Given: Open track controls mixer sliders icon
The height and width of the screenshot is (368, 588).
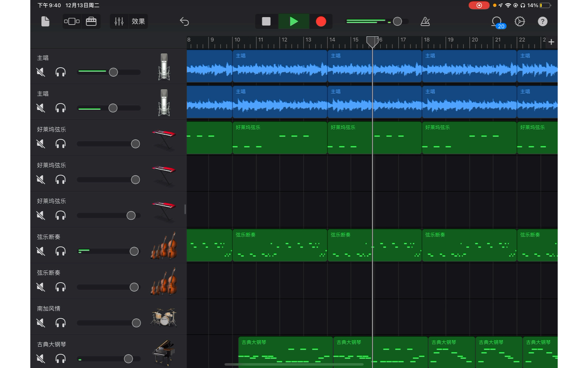Looking at the screenshot, I should tap(119, 21).
